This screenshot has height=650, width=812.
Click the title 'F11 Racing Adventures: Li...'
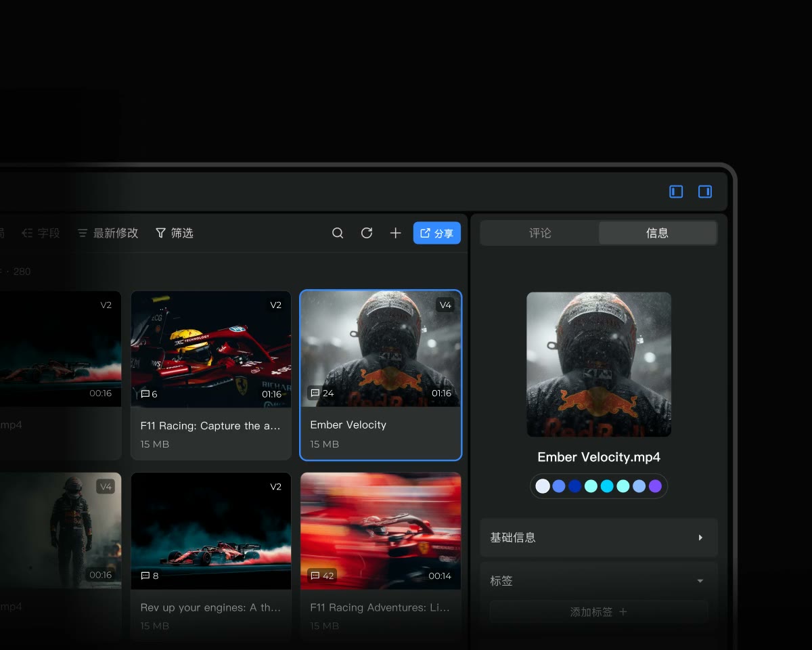pyautogui.click(x=380, y=607)
